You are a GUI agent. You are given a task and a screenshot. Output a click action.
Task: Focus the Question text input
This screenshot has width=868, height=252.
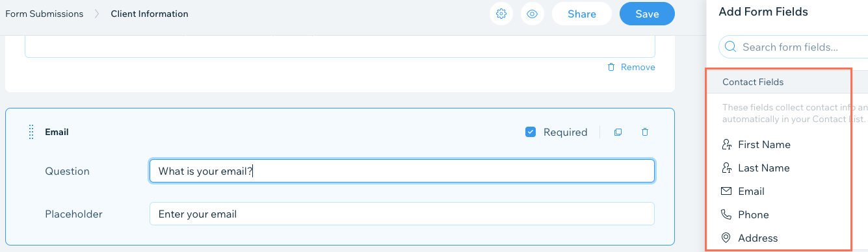tap(402, 171)
